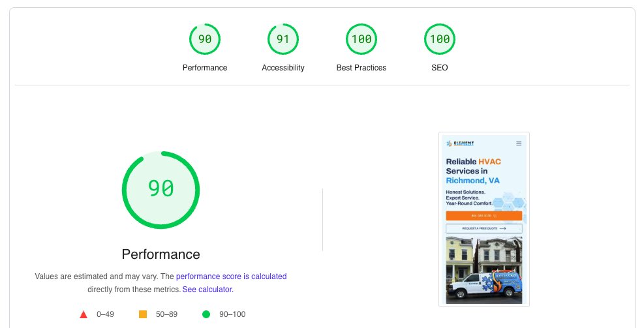Click the orange square 50–89 legend icon
The height and width of the screenshot is (328, 644).
[x=143, y=314]
